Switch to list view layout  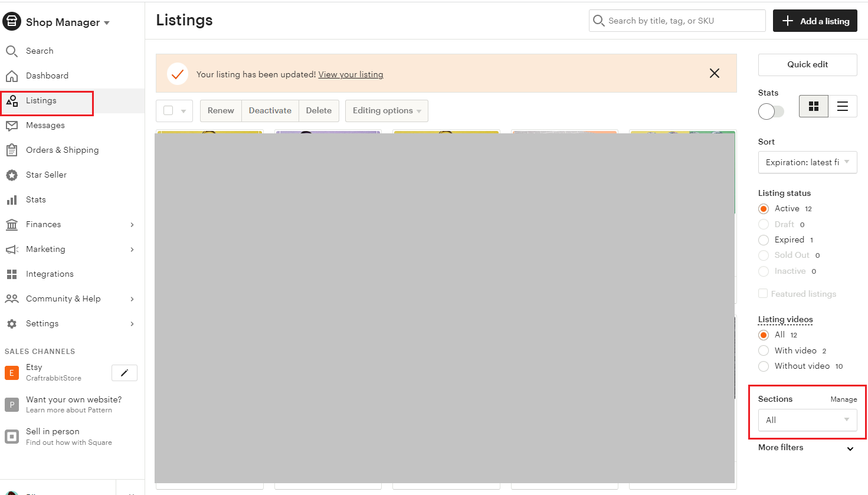point(843,106)
